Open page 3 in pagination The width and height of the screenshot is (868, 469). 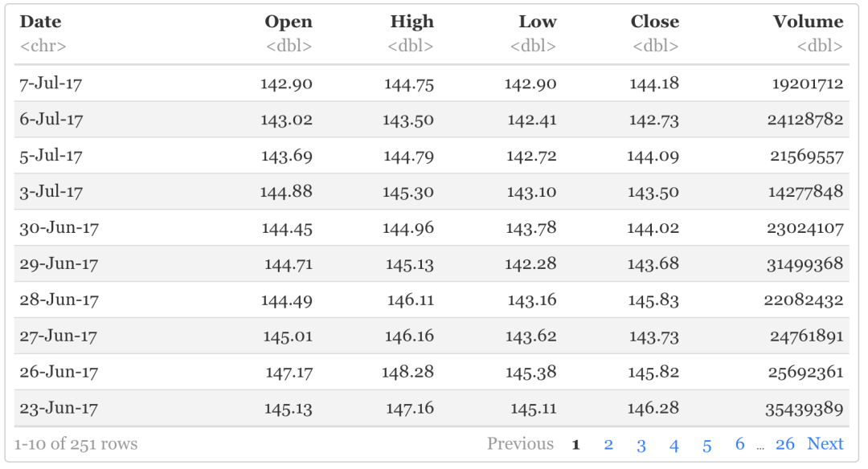(x=641, y=444)
